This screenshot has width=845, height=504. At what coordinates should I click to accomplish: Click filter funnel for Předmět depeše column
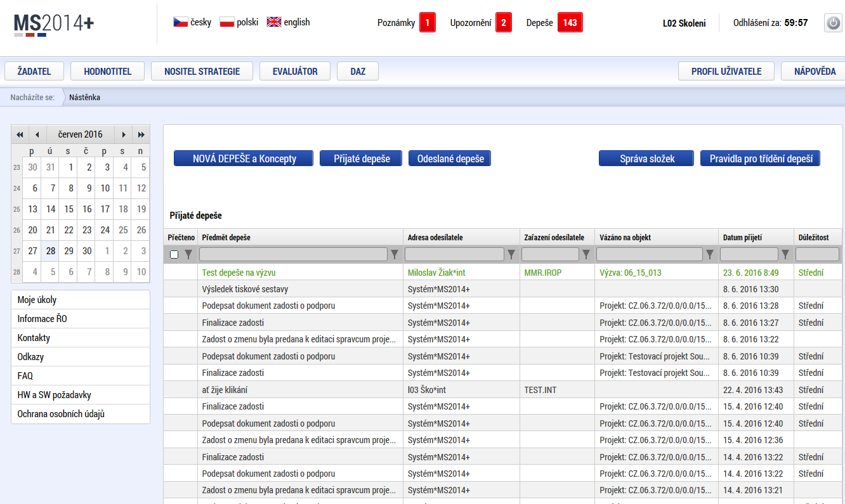395,255
